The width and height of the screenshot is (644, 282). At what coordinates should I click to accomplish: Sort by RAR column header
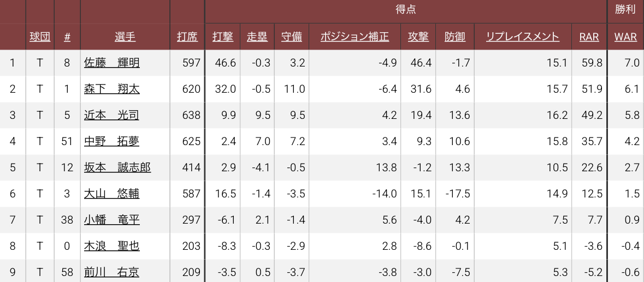click(589, 37)
